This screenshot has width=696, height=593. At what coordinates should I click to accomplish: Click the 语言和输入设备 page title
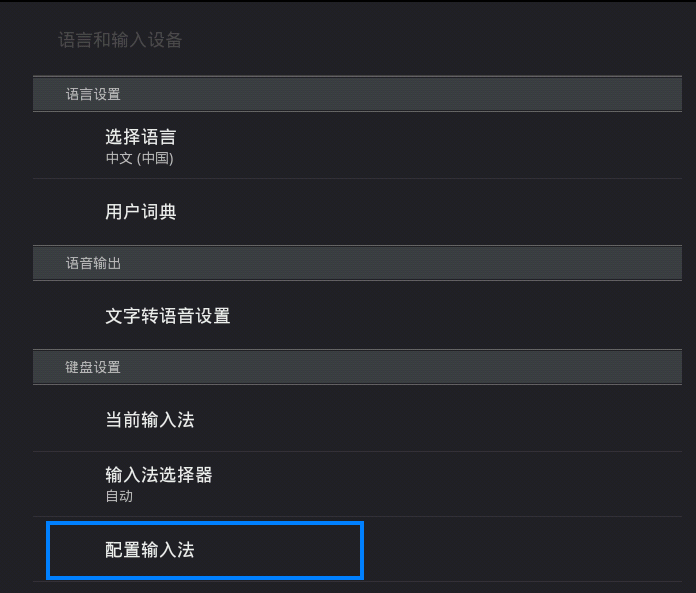coord(120,40)
